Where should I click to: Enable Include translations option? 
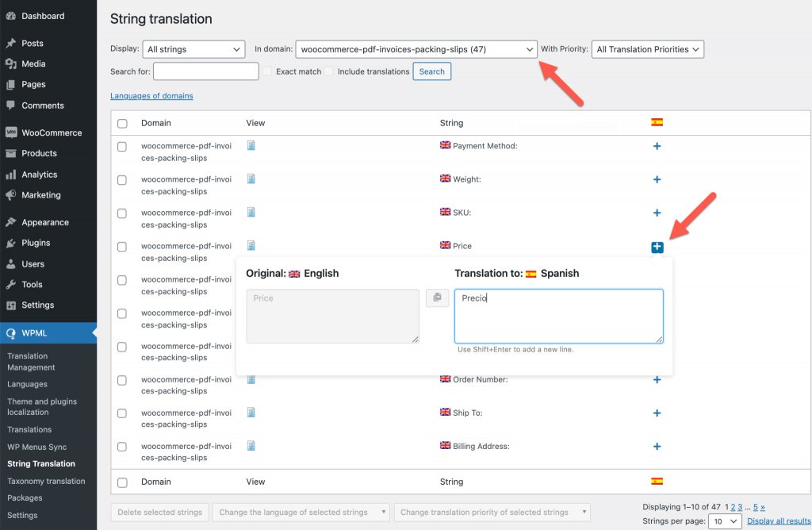tap(329, 71)
